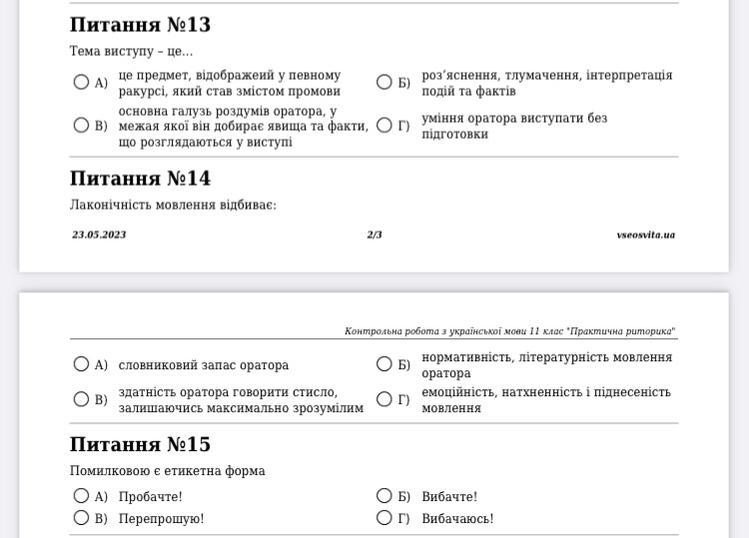Screen dimensions: 749x538
Task: Click the page number 2/3 footer
Action: 374,235
